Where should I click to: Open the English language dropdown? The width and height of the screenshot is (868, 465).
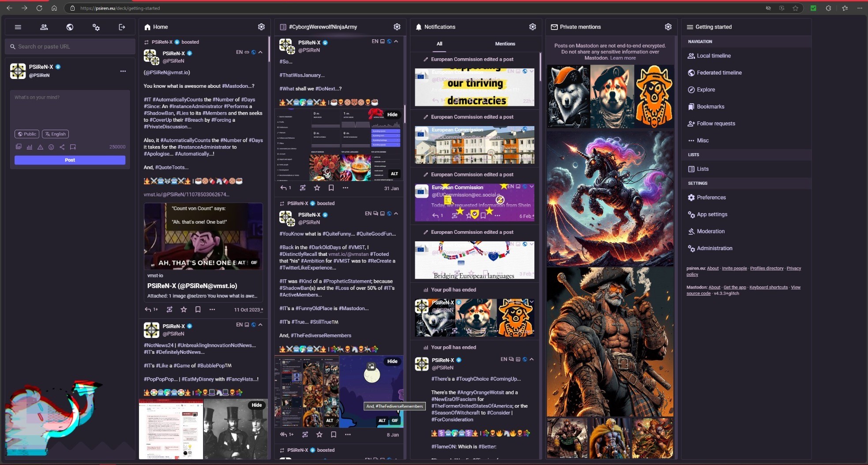(55, 134)
